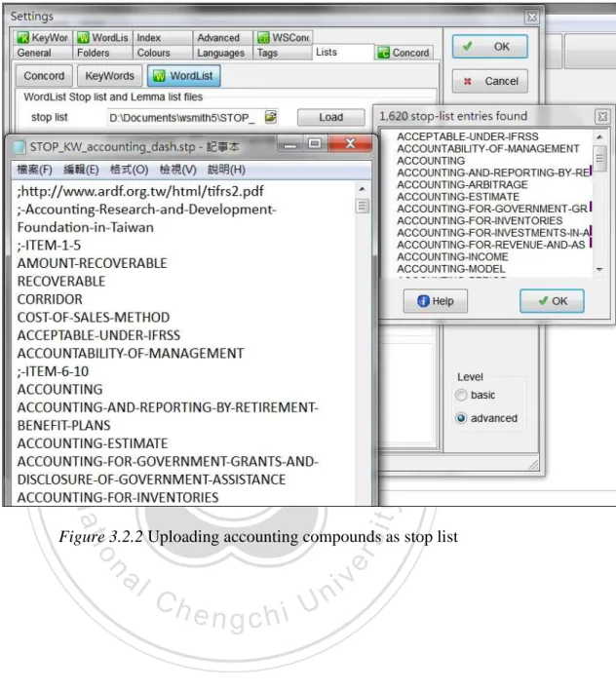Click the Concord sub-button under Lists
This screenshot has height=690, width=616.
(44, 76)
